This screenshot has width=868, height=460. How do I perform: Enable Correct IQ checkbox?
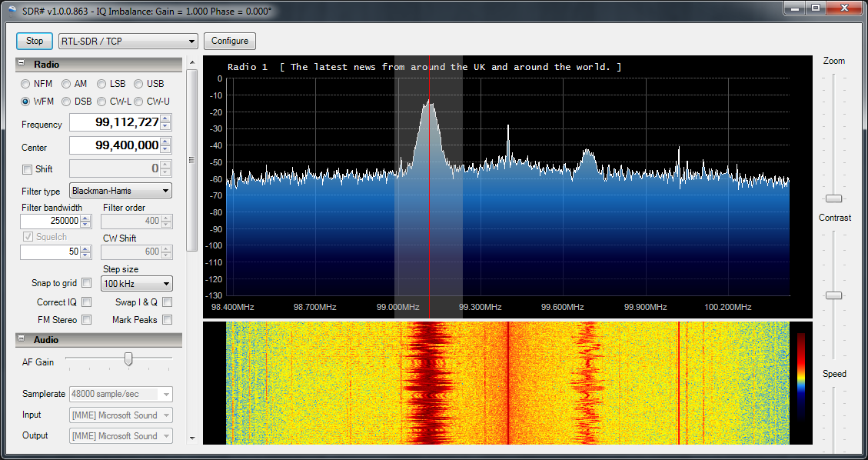[x=86, y=302]
